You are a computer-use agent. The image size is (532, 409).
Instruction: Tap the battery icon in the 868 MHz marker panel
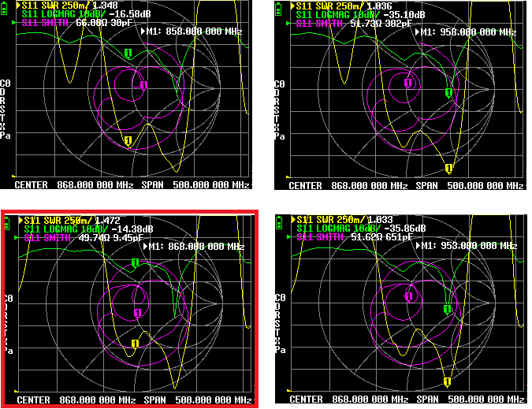coord(7,224)
